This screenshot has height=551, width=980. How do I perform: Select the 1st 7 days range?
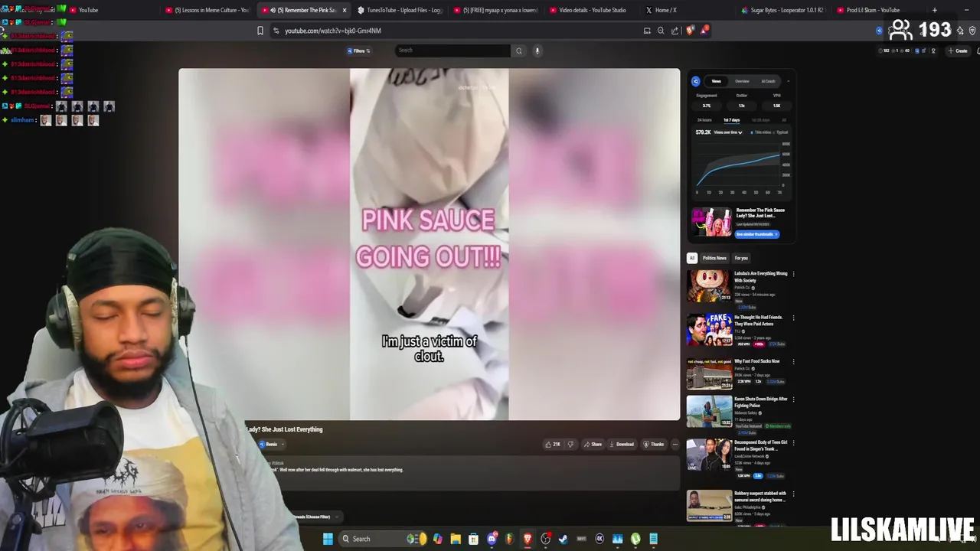point(731,120)
